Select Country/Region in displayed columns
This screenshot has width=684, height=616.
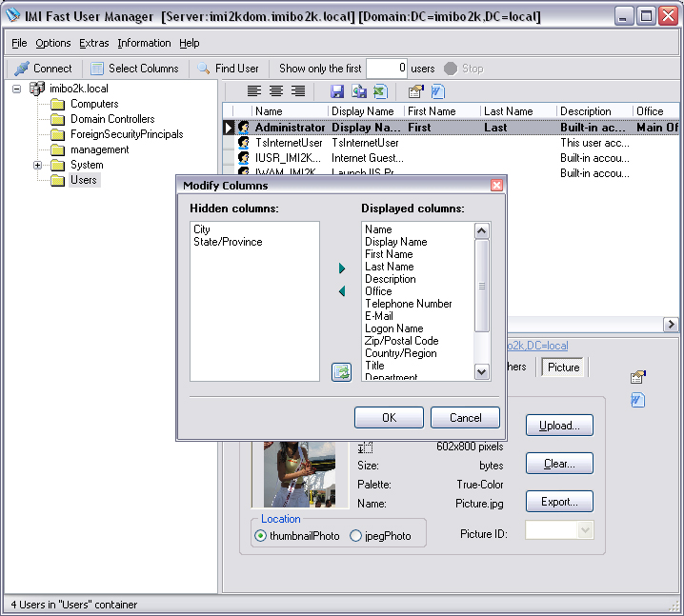coord(400,353)
